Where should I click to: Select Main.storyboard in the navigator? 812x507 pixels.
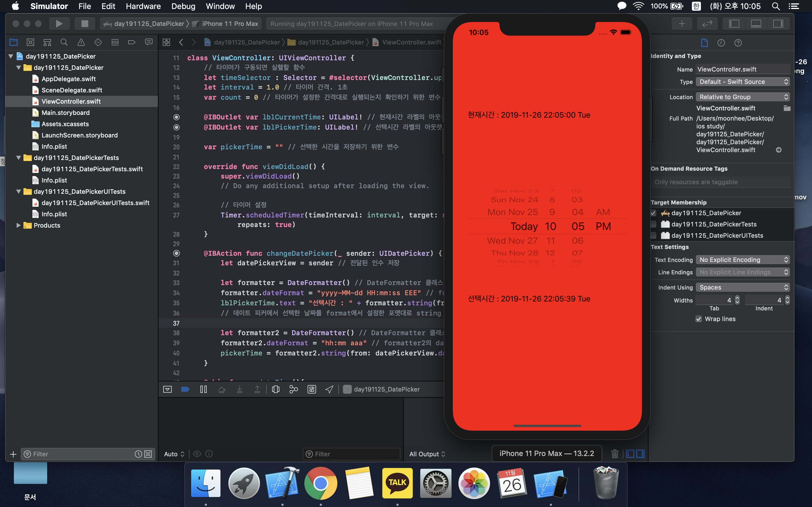coord(65,113)
